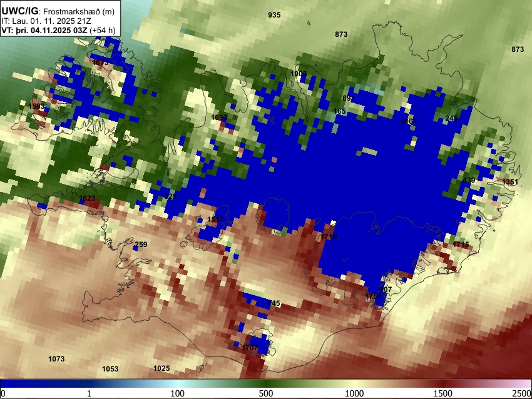
Task: Click the 745 value label
Action: 274,303
